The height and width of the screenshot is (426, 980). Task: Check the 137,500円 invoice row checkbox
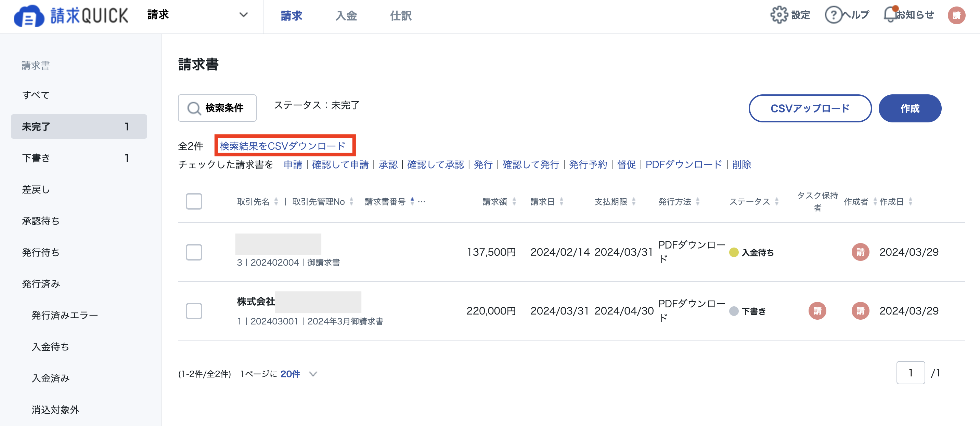(194, 252)
